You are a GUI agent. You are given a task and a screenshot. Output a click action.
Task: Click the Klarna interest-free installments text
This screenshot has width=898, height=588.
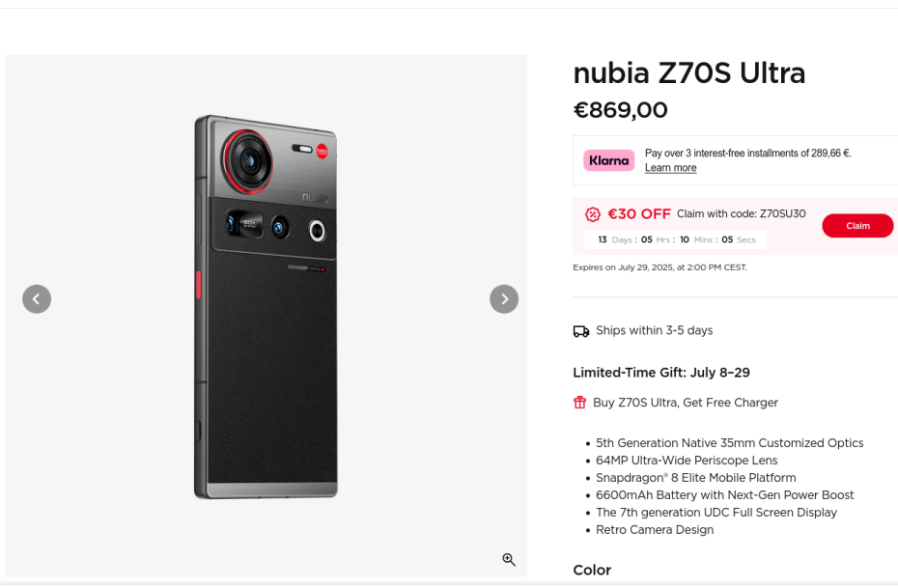point(747,153)
